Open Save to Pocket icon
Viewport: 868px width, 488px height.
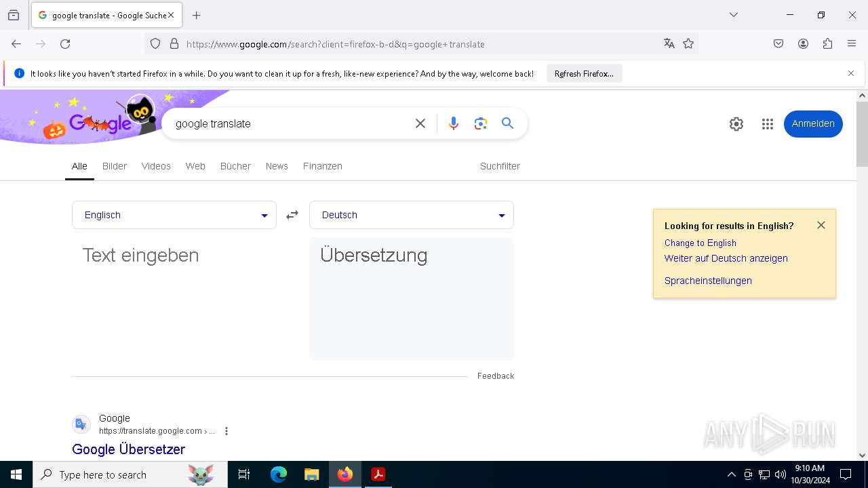point(778,44)
